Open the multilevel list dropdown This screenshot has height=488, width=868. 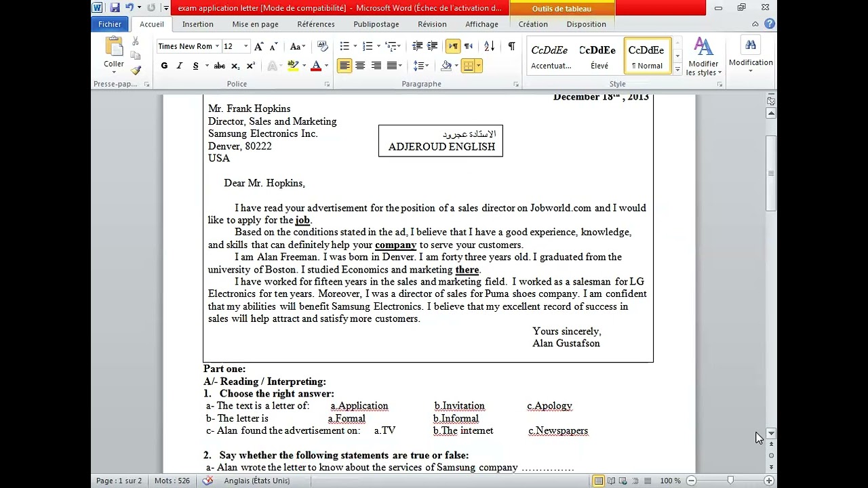coord(393,46)
